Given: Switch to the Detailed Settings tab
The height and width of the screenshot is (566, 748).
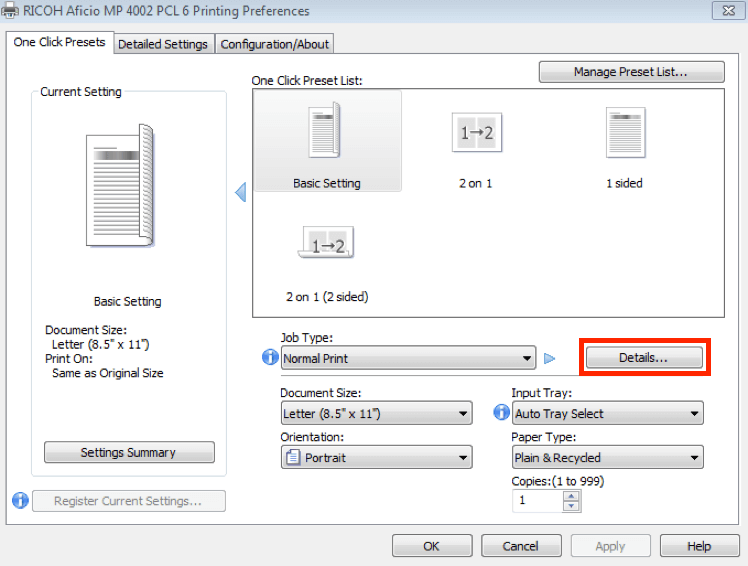Looking at the screenshot, I should (163, 44).
